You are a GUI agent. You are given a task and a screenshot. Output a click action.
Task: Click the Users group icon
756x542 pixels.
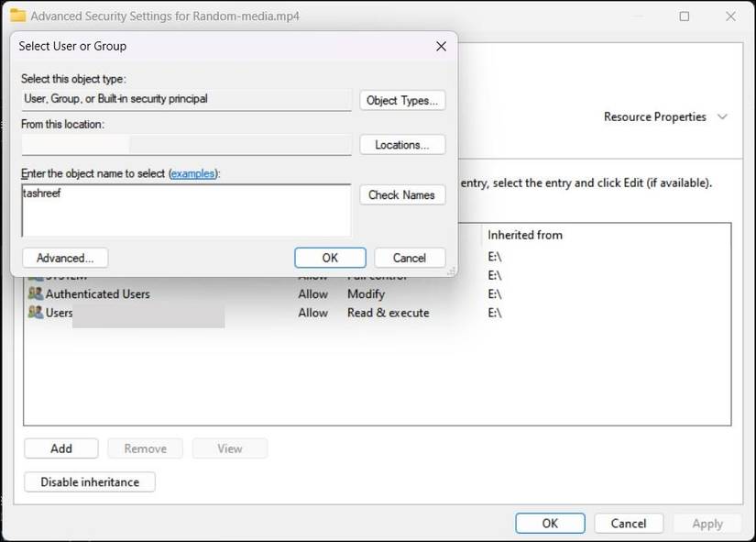tap(36, 313)
